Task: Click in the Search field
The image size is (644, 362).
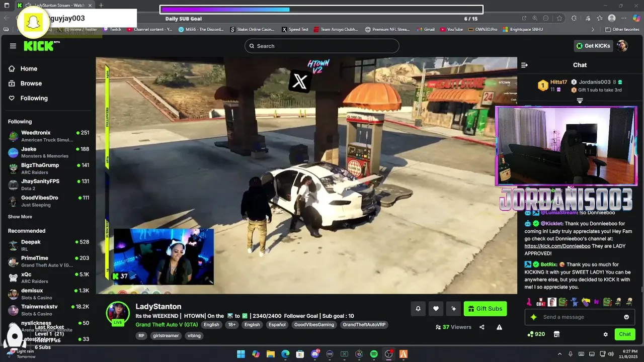Action: pyautogui.click(x=322, y=46)
